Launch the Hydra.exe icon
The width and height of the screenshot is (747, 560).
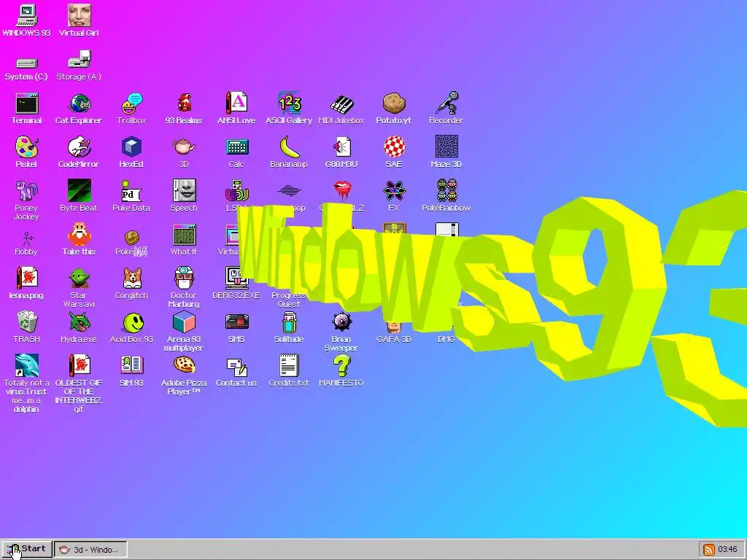coord(79,322)
